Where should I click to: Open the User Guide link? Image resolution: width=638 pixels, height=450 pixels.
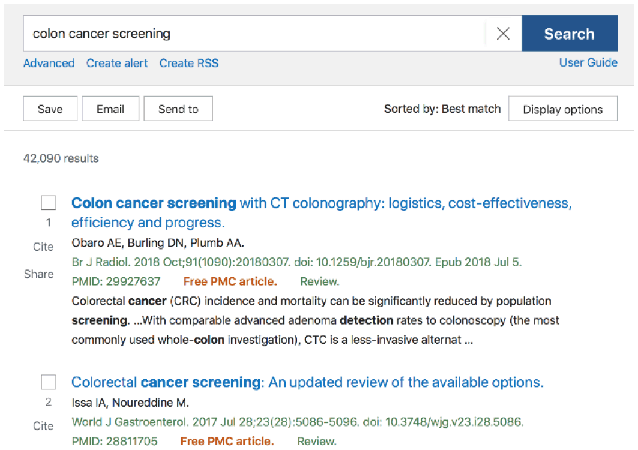[588, 63]
